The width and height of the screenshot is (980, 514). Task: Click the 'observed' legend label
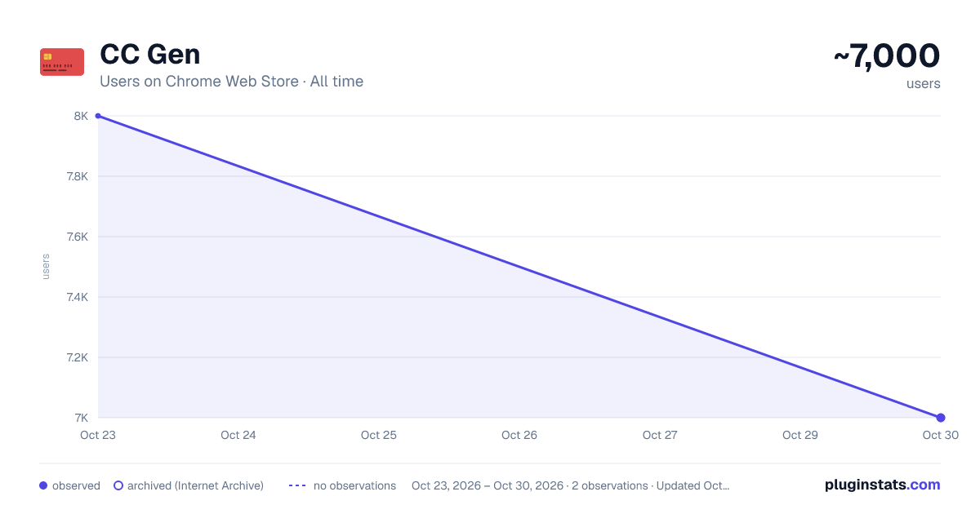pyautogui.click(x=76, y=485)
